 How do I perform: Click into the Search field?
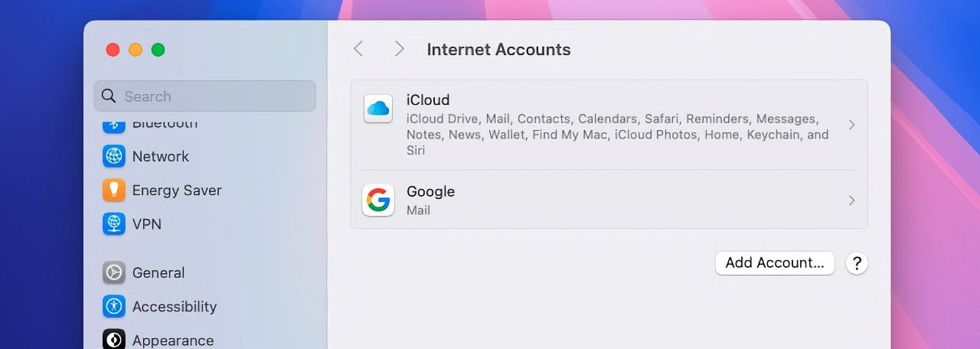pos(205,96)
